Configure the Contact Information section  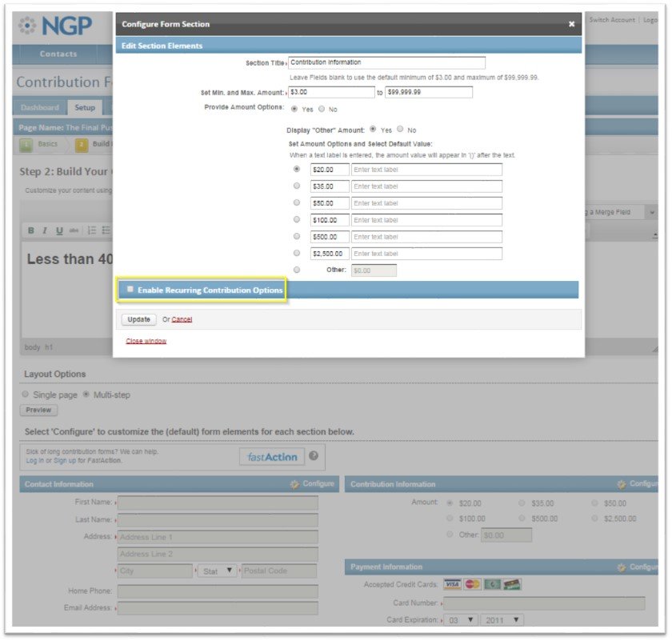pyautogui.click(x=313, y=483)
